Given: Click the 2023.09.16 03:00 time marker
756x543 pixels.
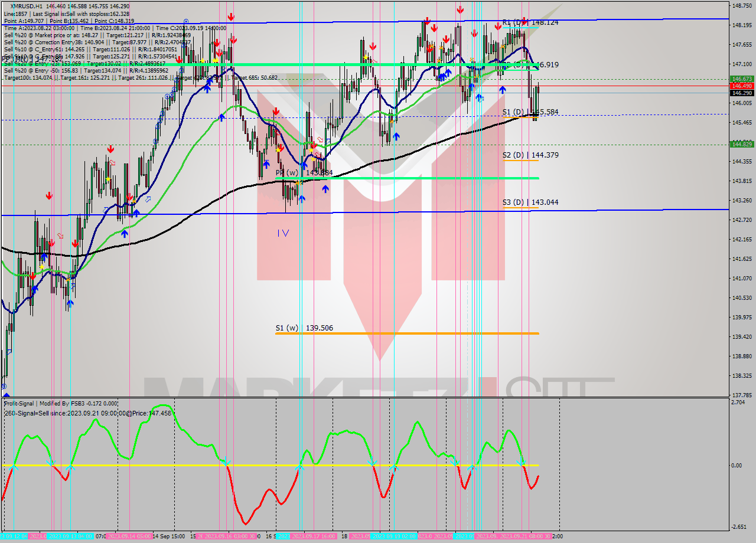Looking at the screenshot, I should (231, 537).
